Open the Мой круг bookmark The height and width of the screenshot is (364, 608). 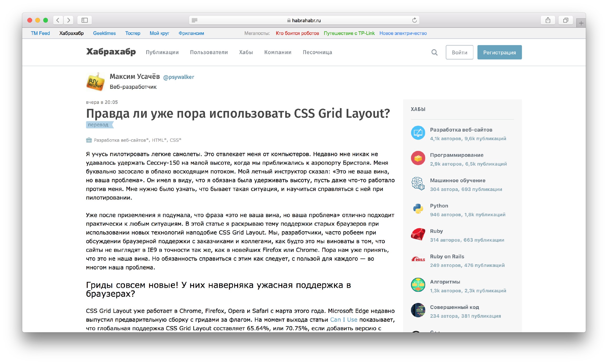coord(159,33)
